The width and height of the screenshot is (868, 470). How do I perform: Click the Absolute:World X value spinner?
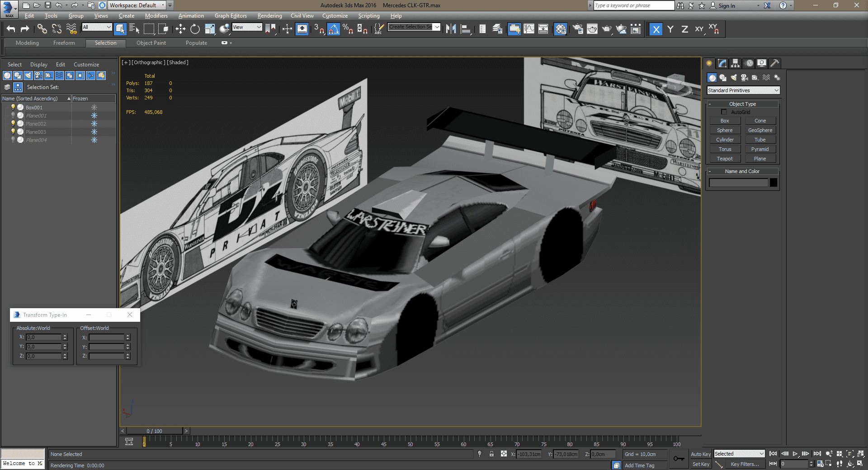click(65, 337)
